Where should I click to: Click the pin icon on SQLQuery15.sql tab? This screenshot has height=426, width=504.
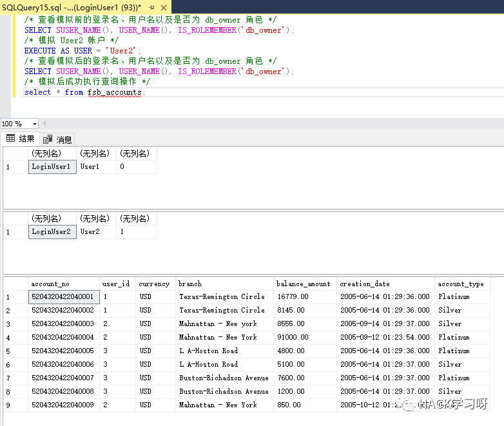[x=151, y=7]
